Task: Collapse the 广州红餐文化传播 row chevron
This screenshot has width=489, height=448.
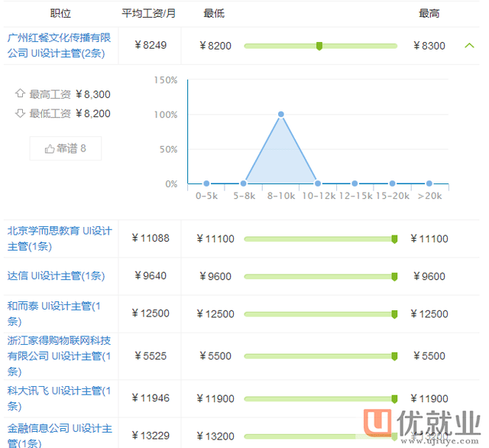Action: pos(469,46)
